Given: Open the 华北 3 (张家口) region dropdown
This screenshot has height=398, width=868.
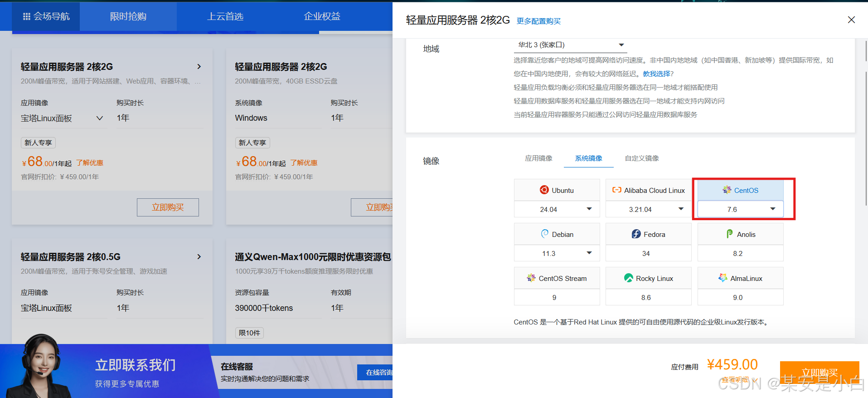Looking at the screenshot, I should click(x=571, y=45).
